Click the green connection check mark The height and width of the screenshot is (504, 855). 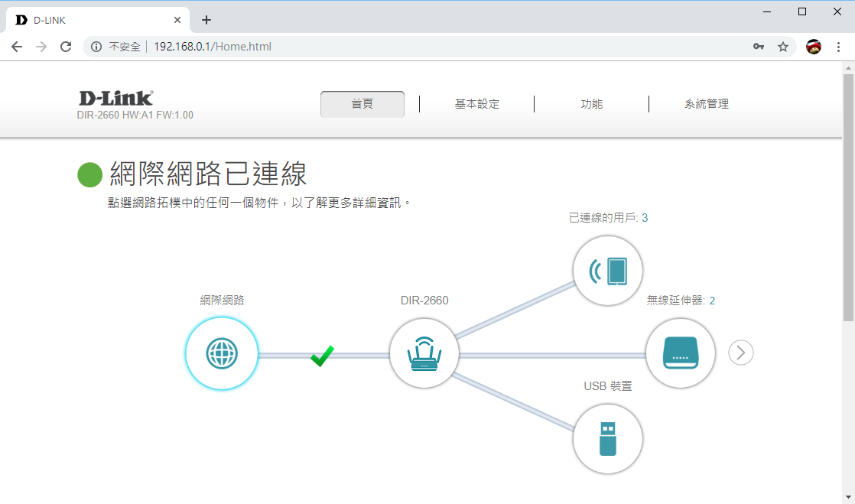(x=322, y=356)
